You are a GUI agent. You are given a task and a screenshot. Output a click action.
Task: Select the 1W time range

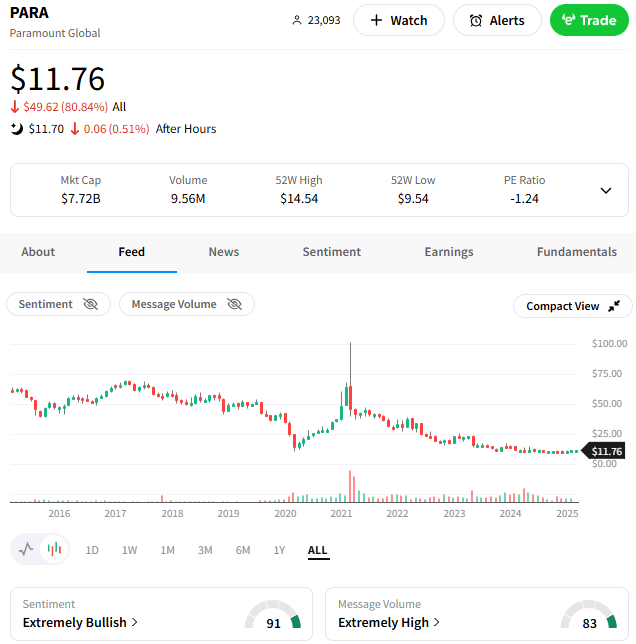click(129, 550)
